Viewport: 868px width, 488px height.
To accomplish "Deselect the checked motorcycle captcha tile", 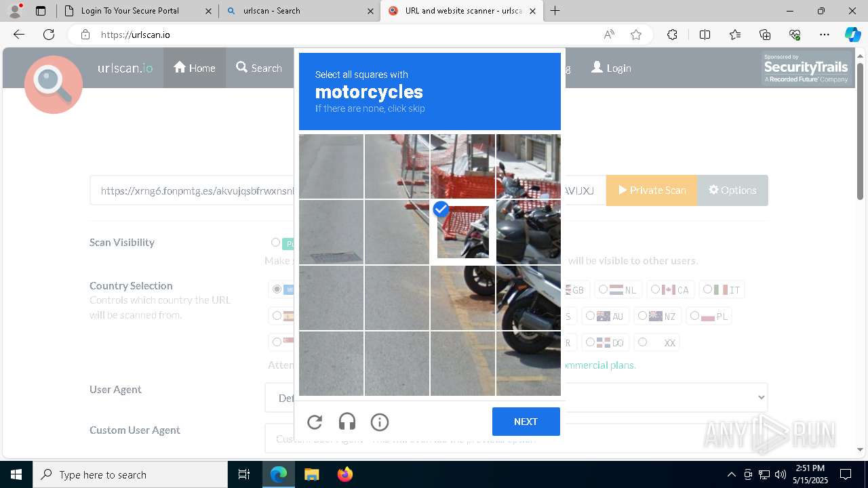I will [462, 232].
